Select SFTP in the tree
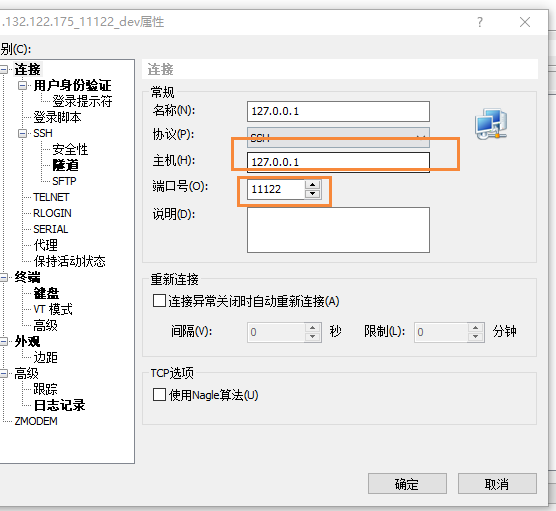The height and width of the screenshot is (511, 556). click(64, 181)
